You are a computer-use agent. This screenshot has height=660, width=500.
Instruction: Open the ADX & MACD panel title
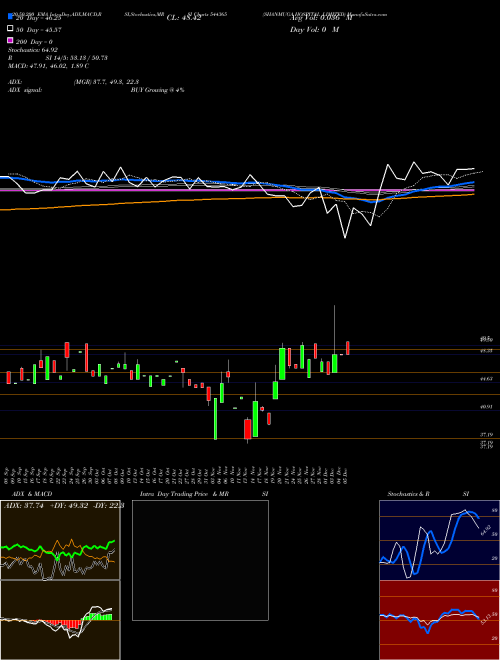tap(32, 494)
